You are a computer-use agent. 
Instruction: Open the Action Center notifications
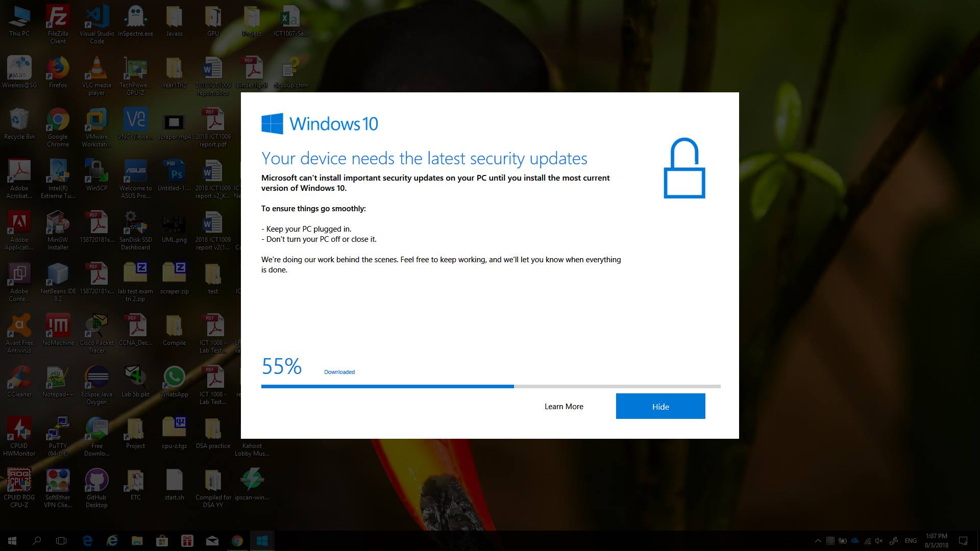(x=963, y=541)
